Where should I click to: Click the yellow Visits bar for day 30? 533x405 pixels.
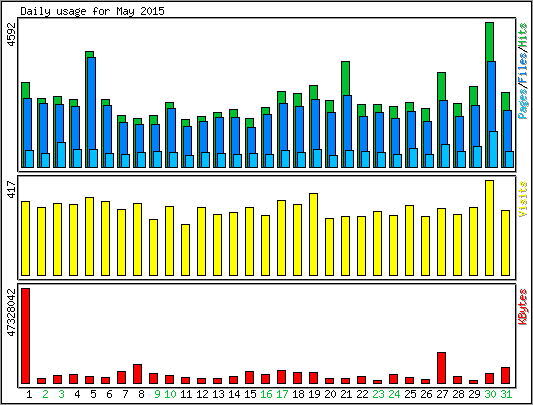489,228
